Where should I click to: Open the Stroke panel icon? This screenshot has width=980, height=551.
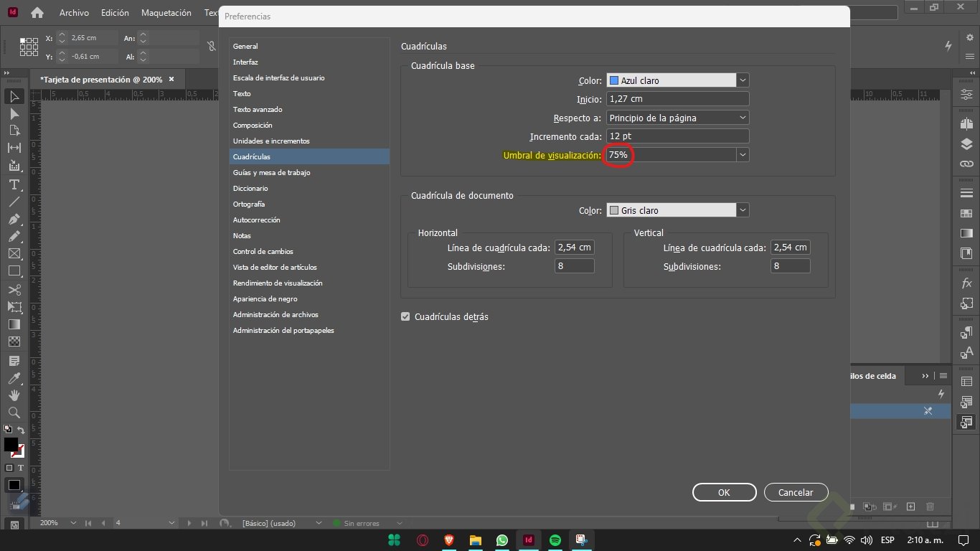tap(966, 193)
